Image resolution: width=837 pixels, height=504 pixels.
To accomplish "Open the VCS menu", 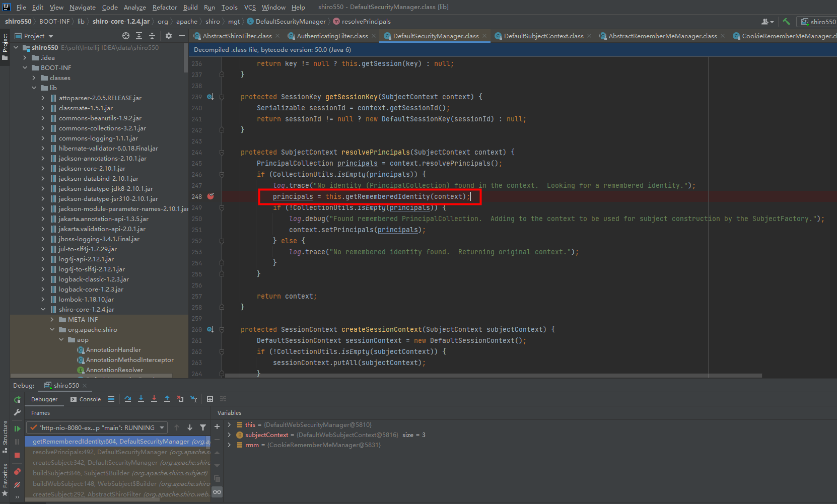I will [250, 7].
